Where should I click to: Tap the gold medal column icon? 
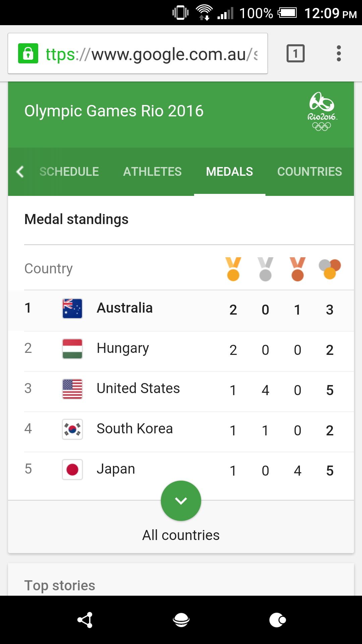pyautogui.click(x=233, y=269)
